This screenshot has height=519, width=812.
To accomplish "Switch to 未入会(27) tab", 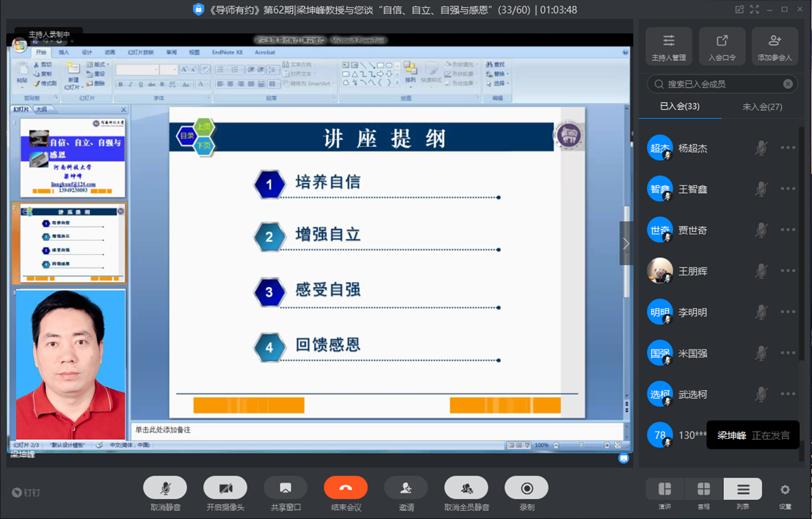I will (x=762, y=106).
